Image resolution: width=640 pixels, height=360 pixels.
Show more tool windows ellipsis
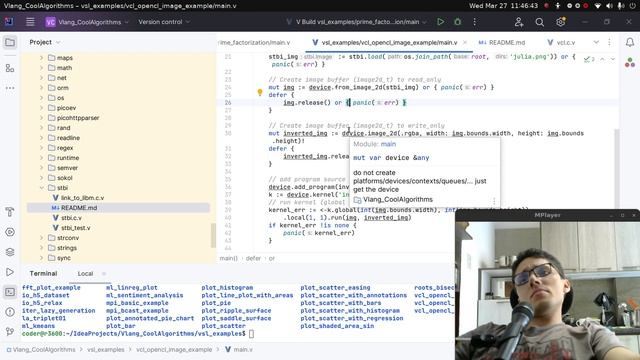pyautogui.click(x=10, y=88)
